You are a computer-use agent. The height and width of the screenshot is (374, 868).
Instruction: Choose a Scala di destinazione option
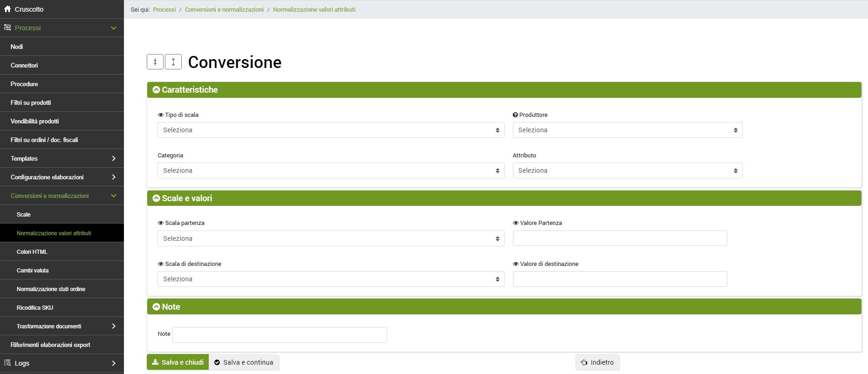click(331, 279)
